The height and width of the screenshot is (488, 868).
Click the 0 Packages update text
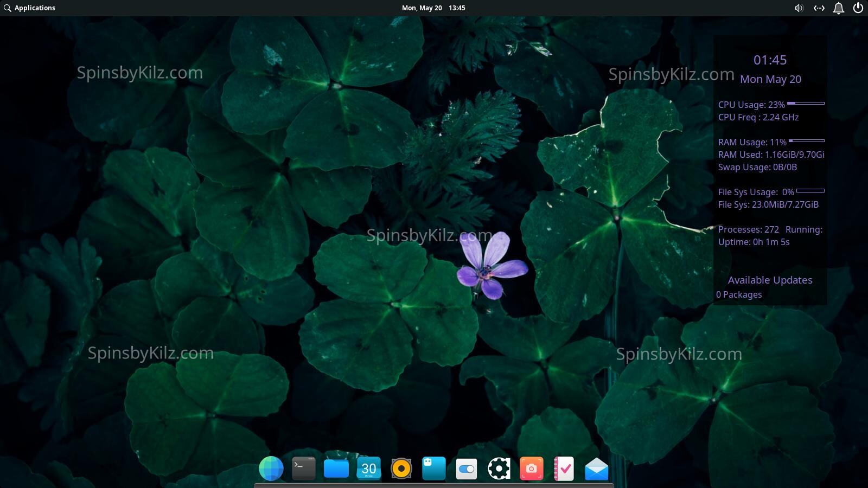coord(739,294)
